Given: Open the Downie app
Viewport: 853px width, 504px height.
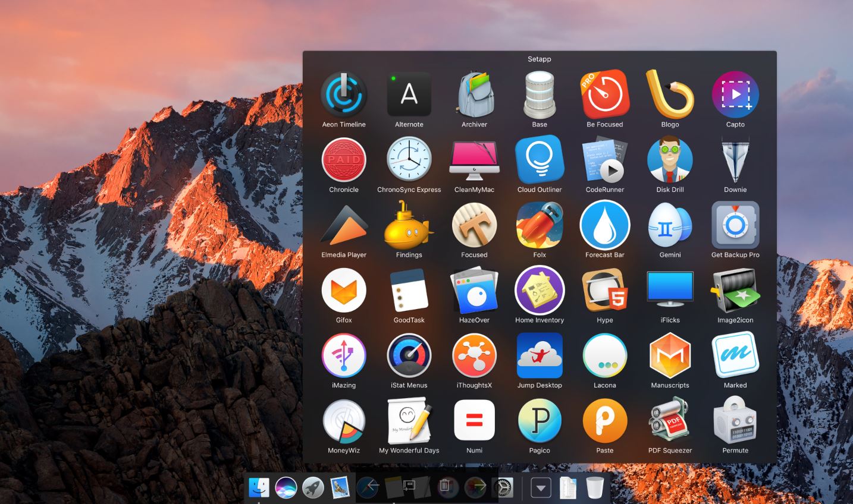Looking at the screenshot, I should tap(735, 160).
